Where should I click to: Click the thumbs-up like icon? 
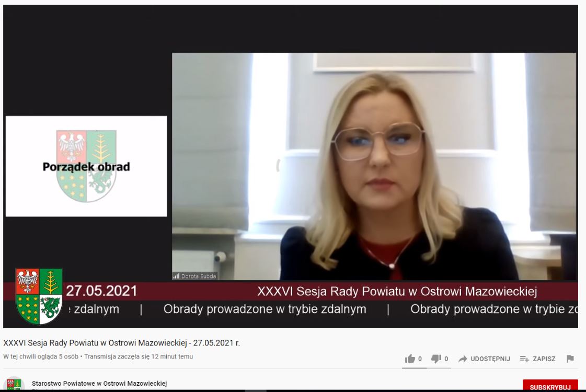(410, 359)
